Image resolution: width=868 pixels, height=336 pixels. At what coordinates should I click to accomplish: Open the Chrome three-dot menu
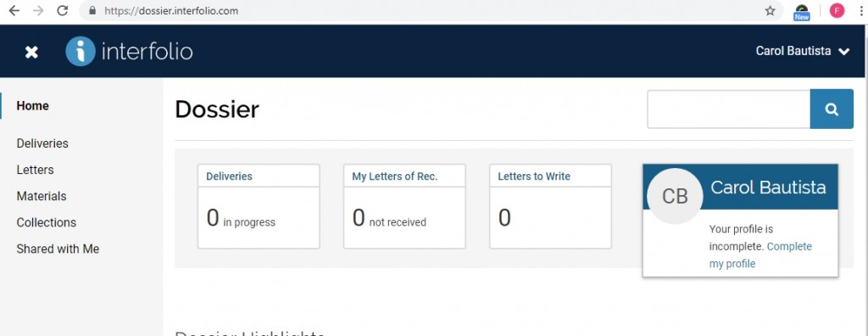click(x=862, y=10)
